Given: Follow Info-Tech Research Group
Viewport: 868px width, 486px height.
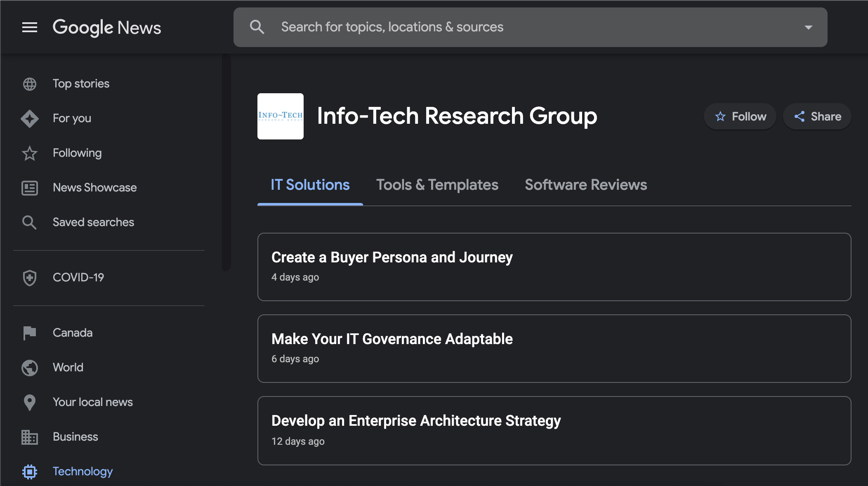Looking at the screenshot, I should coord(740,116).
